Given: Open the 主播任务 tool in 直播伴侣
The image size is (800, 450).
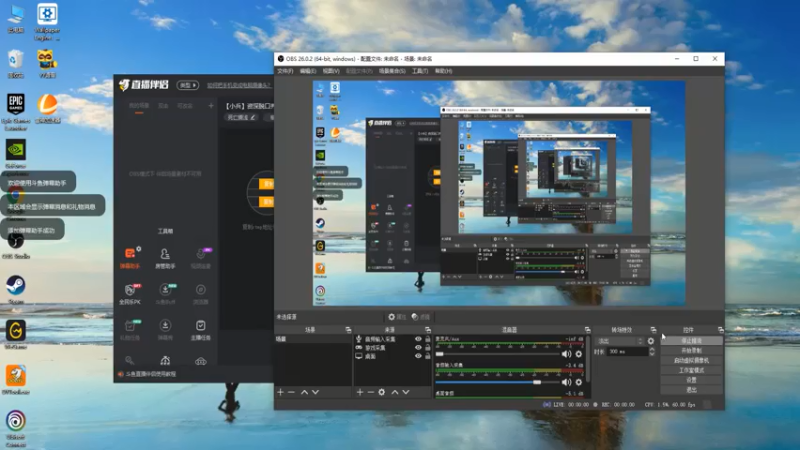Looking at the screenshot, I should [x=201, y=330].
